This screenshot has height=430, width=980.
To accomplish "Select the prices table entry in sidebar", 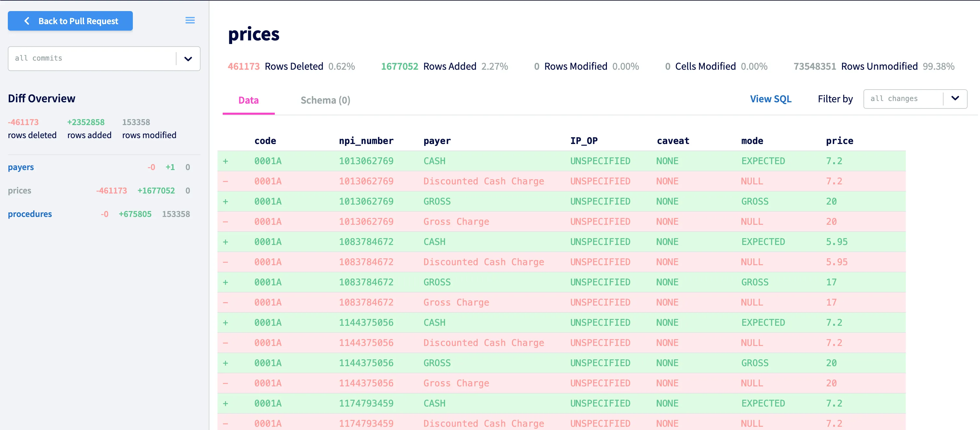I will point(20,191).
